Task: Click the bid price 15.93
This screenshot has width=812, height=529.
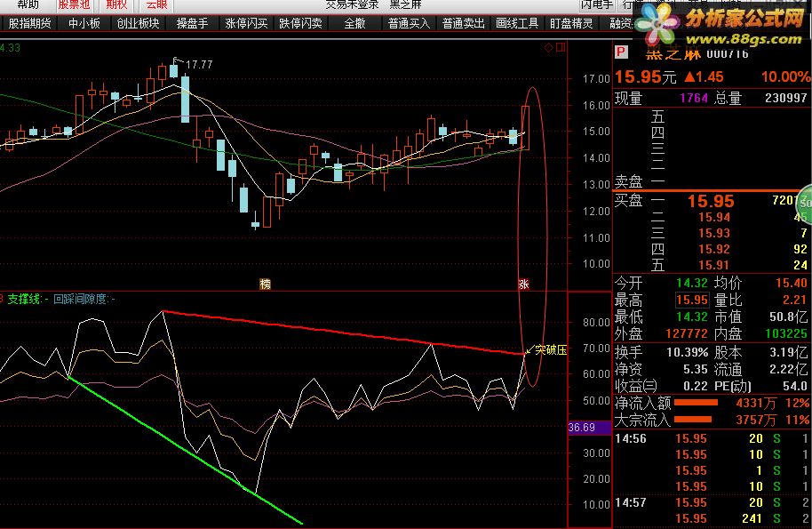Action: [714, 234]
